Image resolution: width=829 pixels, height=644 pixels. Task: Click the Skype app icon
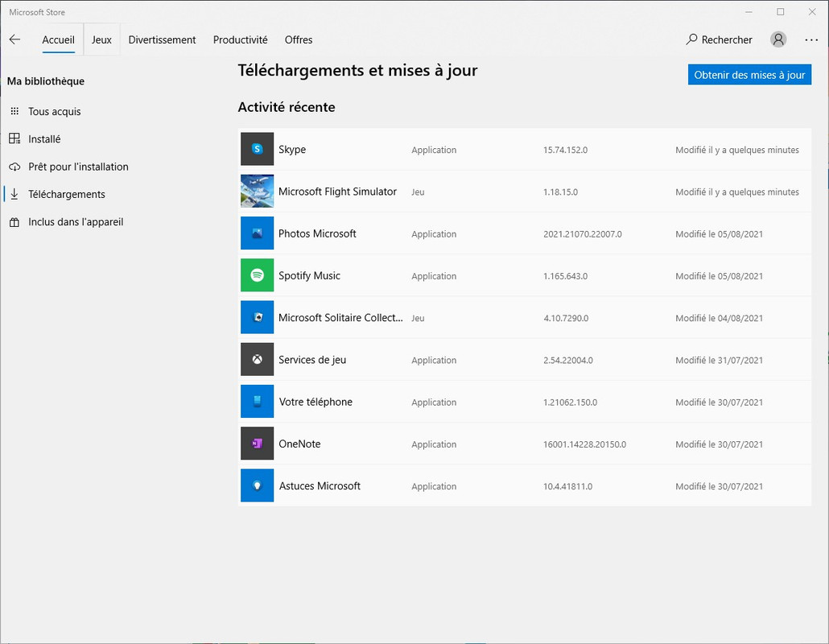pyautogui.click(x=257, y=149)
